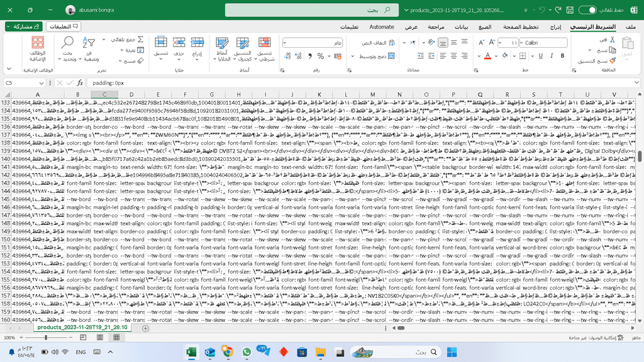This screenshot has width=644, height=362.
Task: Click Merge and Center (دمج وتوسيط)
Action: pyautogui.click(x=377, y=56)
